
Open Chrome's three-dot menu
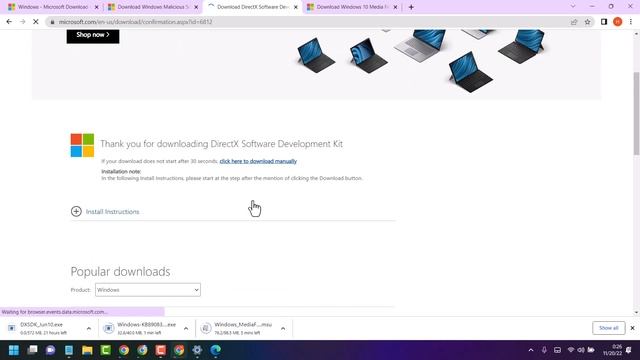pos(631,22)
